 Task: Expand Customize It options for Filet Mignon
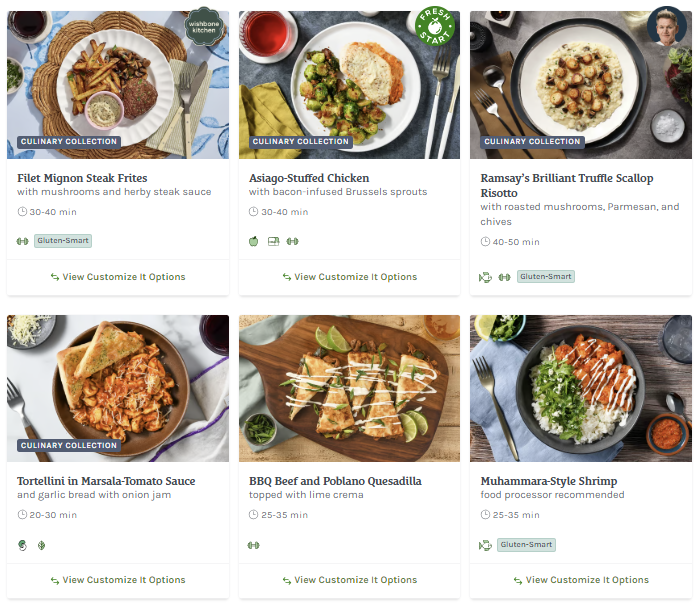[x=118, y=277]
